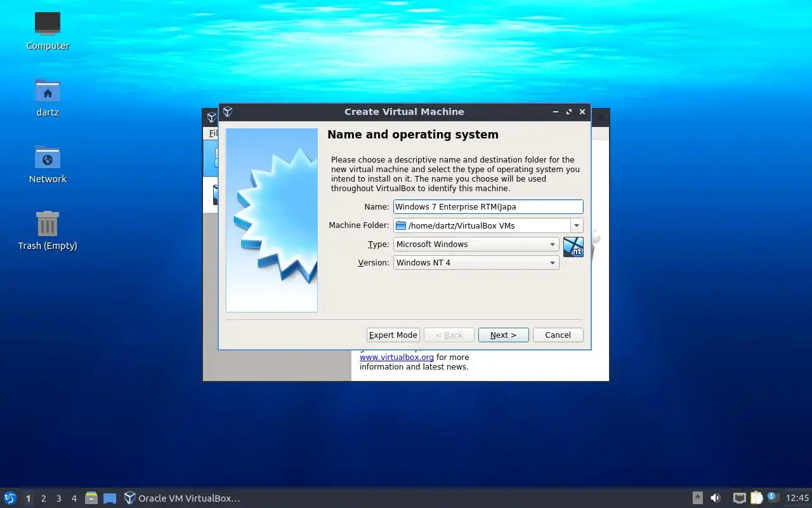Minimize the Create Virtual Machine dialog

pos(556,112)
